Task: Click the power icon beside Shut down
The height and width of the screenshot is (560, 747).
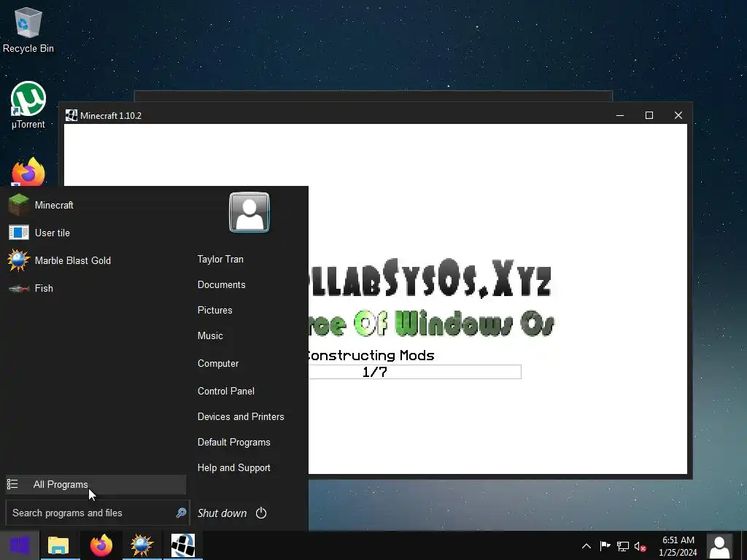Action: click(x=261, y=513)
